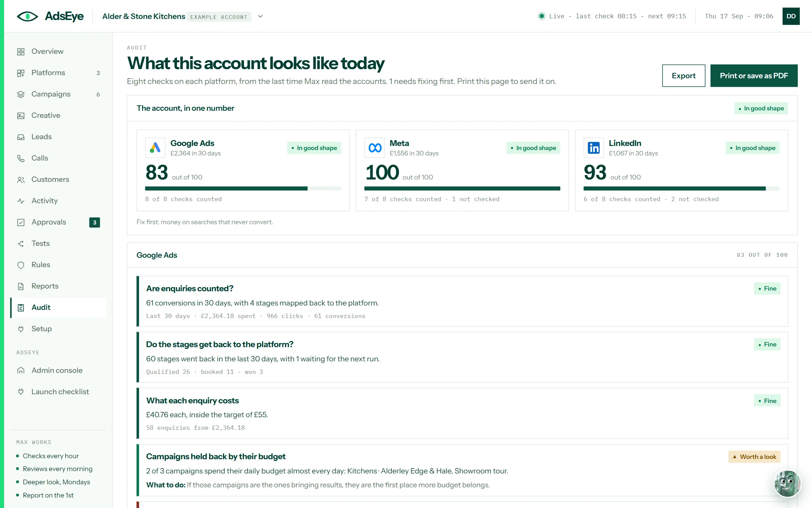Click the Rules shield icon
Viewport: 812px width, 508px height.
click(x=21, y=265)
